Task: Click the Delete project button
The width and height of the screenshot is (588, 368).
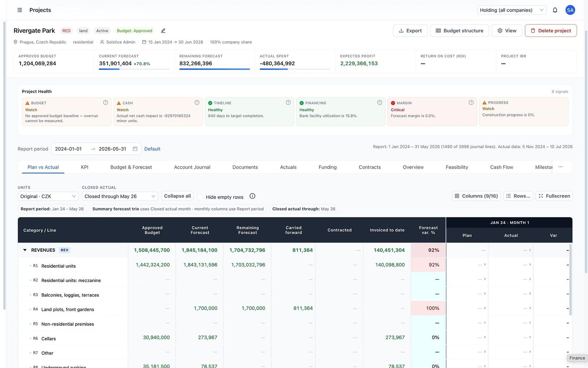Action: coord(551,31)
